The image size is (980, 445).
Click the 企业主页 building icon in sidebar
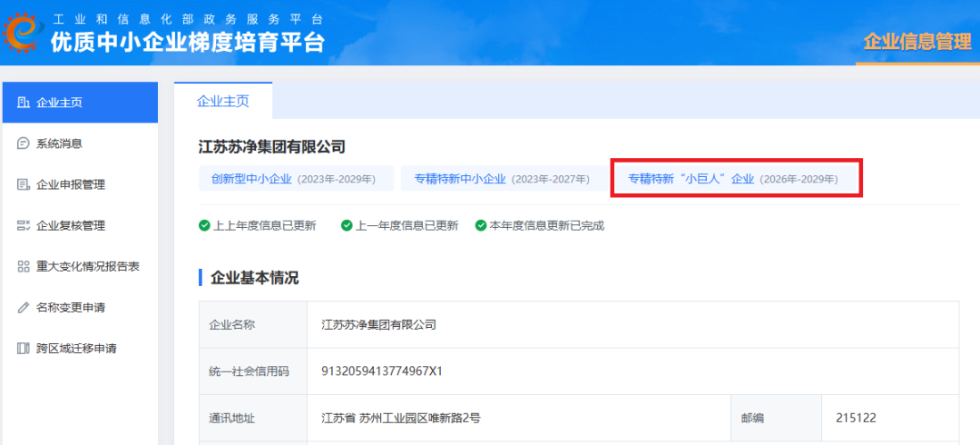click(x=23, y=103)
